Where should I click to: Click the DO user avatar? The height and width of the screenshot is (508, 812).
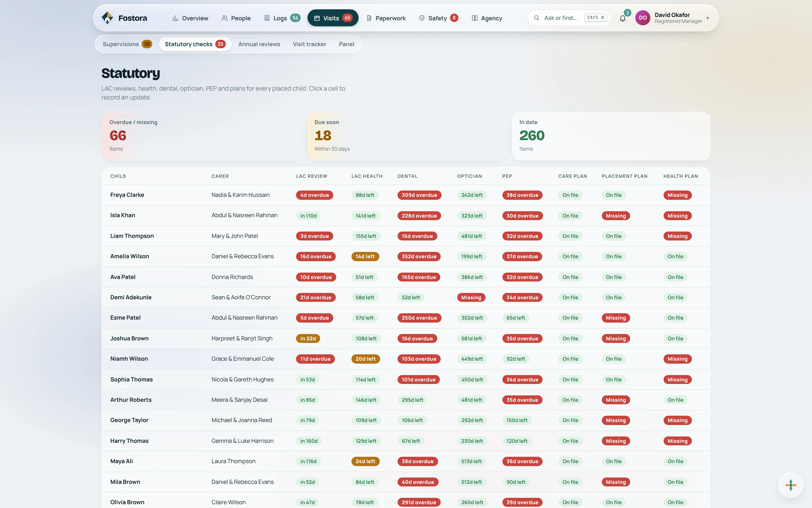pyautogui.click(x=643, y=18)
